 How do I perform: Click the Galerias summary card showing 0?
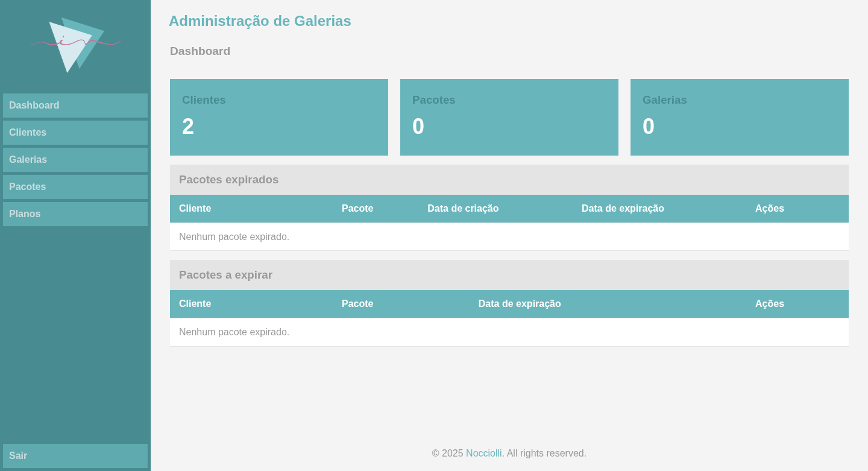[x=740, y=117]
